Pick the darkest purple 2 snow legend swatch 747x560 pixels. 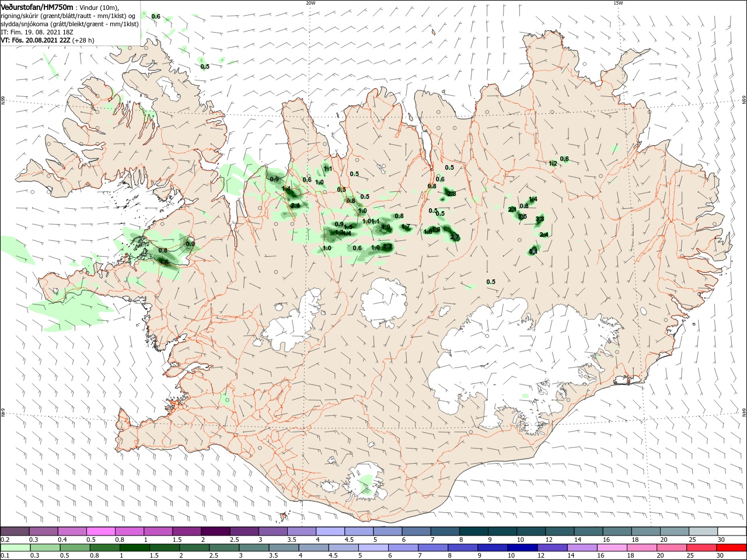click(x=215, y=531)
